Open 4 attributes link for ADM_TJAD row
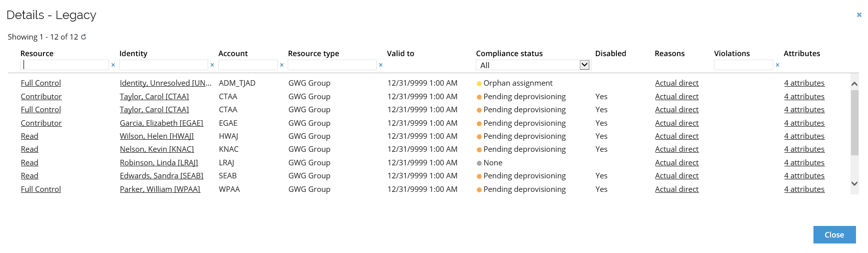 pyautogui.click(x=804, y=83)
